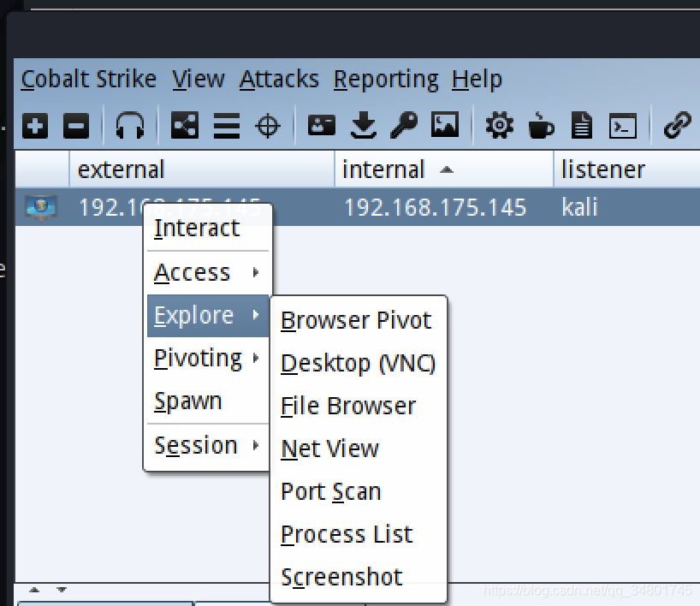Open the Reporting menu
Image resolution: width=700 pixels, height=606 pixels.
386,80
